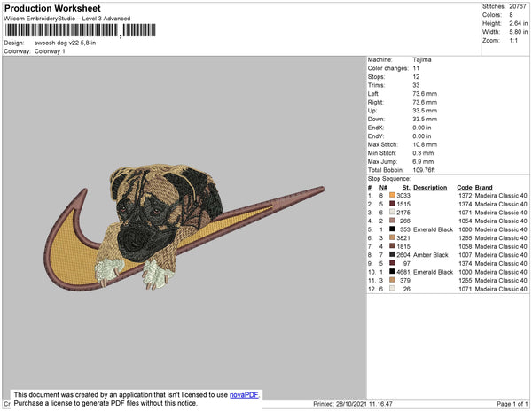
Task: Select the 'Brand' column header
Action: coord(483,188)
